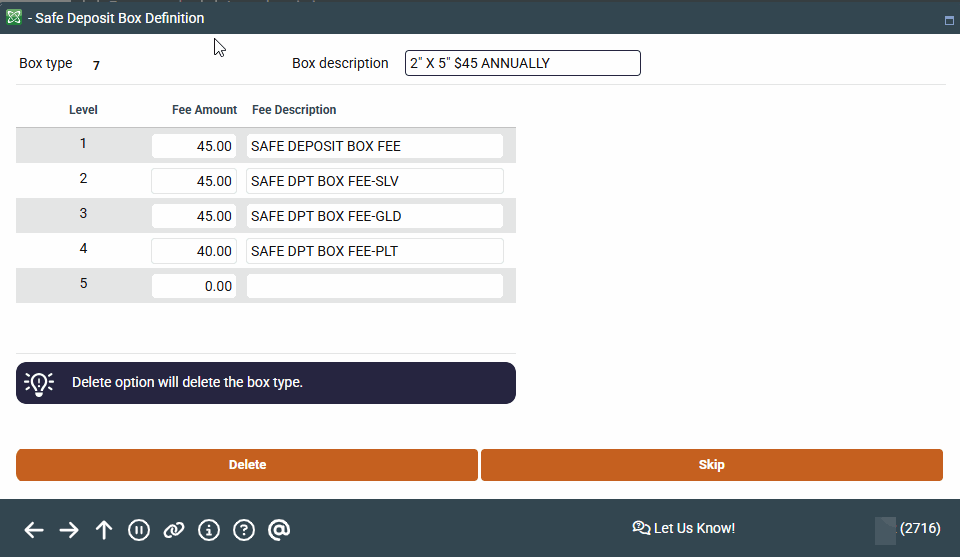Click the SAFE DPT BOX FEE-GLD description field
This screenshot has height=557, width=960.
click(x=374, y=216)
